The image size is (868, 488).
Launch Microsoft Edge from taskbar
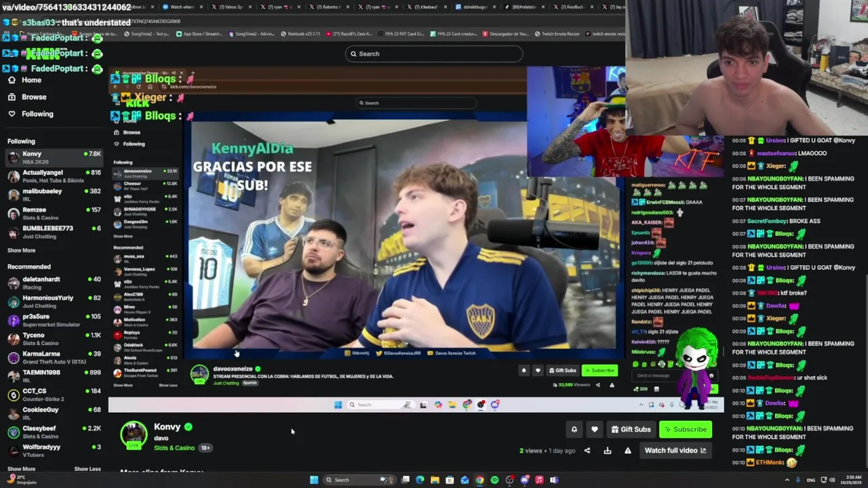420,480
